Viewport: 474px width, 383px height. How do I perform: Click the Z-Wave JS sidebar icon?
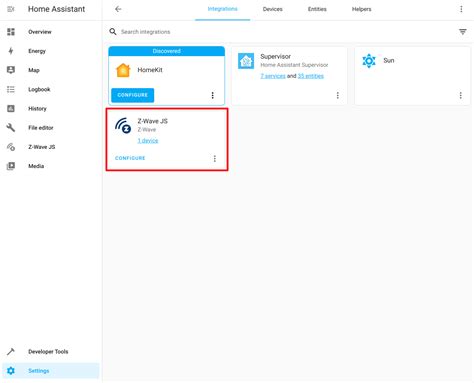11,147
